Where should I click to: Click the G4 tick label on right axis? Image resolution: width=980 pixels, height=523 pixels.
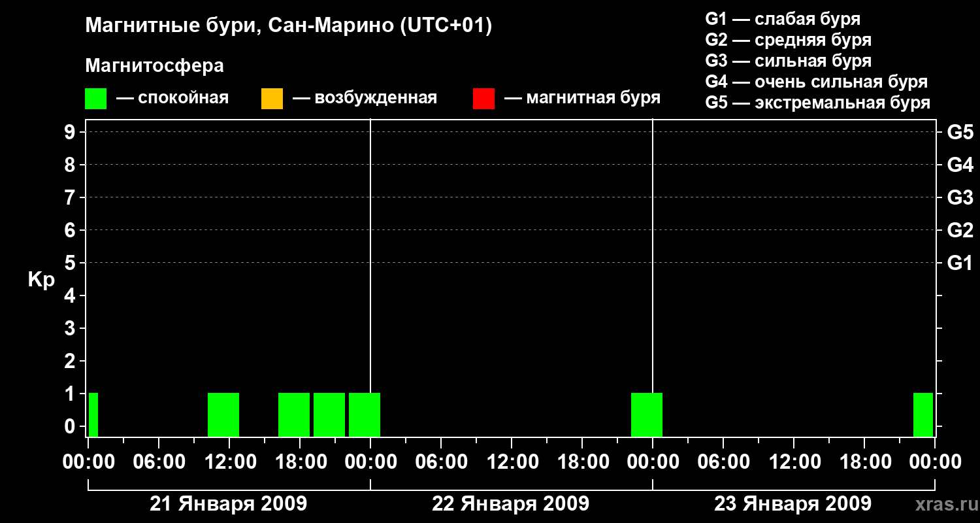click(x=960, y=165)
